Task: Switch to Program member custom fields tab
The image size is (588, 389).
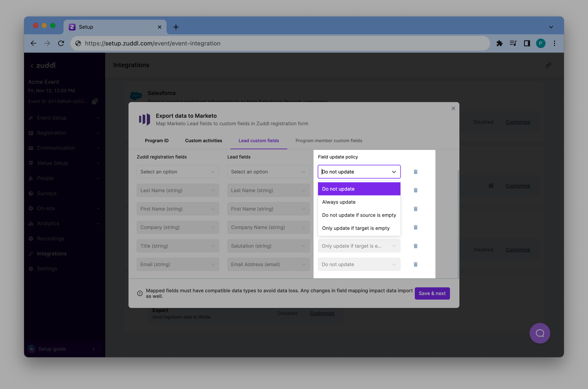Action: [329, 141]
